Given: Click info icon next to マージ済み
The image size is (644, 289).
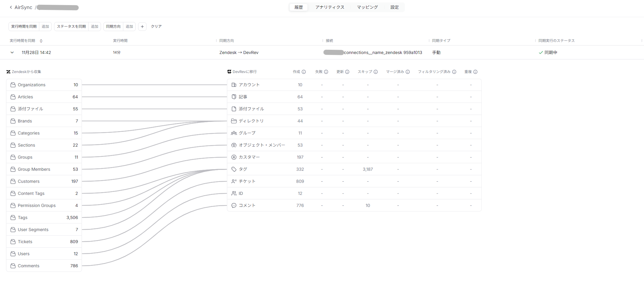Looking at the screenshot, I should pos(408,72).
